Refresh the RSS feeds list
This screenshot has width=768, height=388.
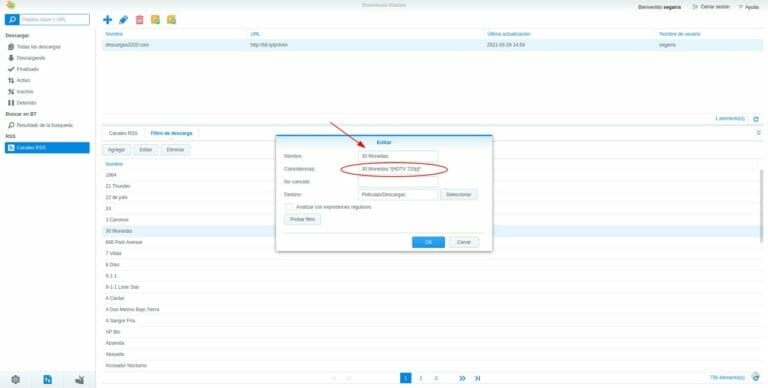click(756, 119)
